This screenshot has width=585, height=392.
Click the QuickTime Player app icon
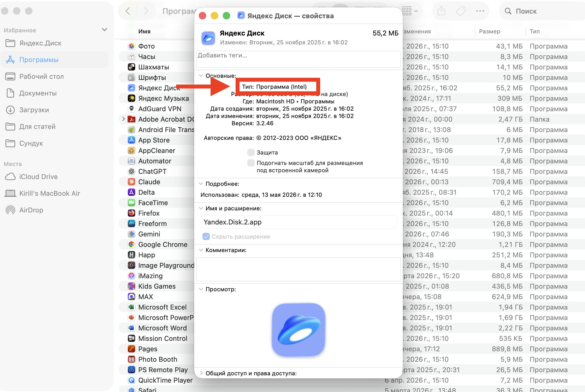coord(132,380)
